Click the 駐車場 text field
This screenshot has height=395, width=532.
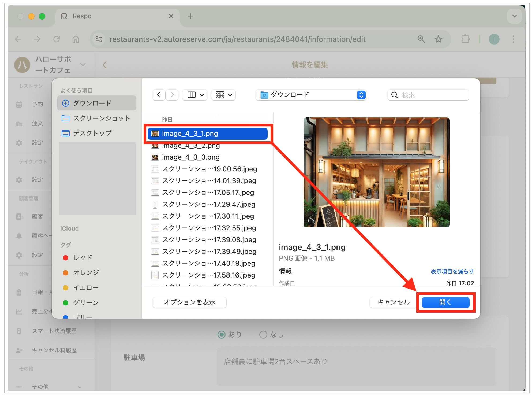(356, 367)
